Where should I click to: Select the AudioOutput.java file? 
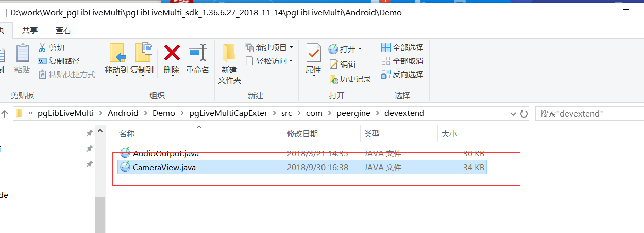tap(166, 153)
